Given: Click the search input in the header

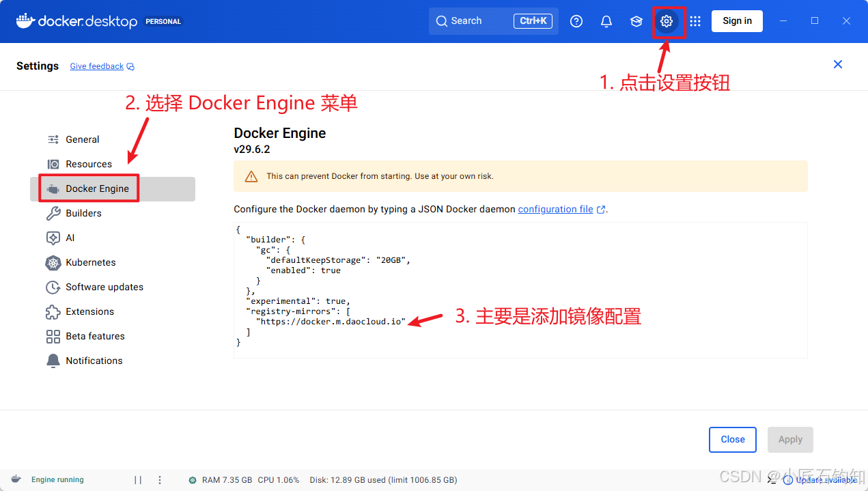Looking at the screenshot, I should (x=494, y=21).
